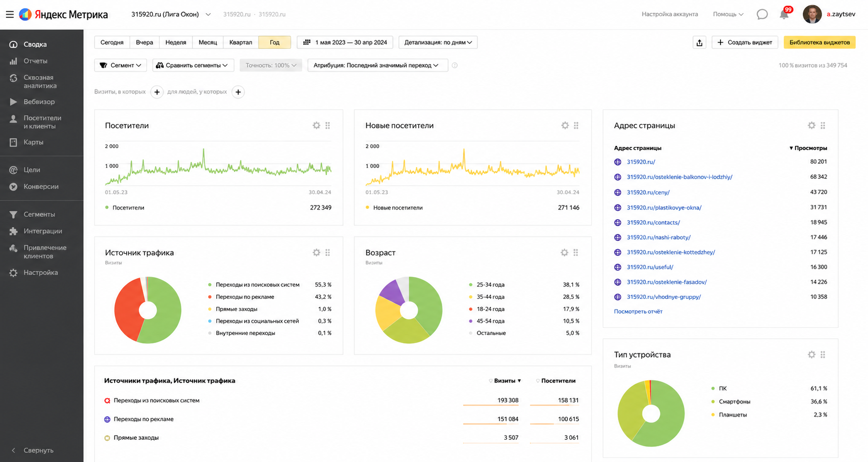Open the site selector 315920.ru dropdown
The image size is (868, 462).
point(171,14)
